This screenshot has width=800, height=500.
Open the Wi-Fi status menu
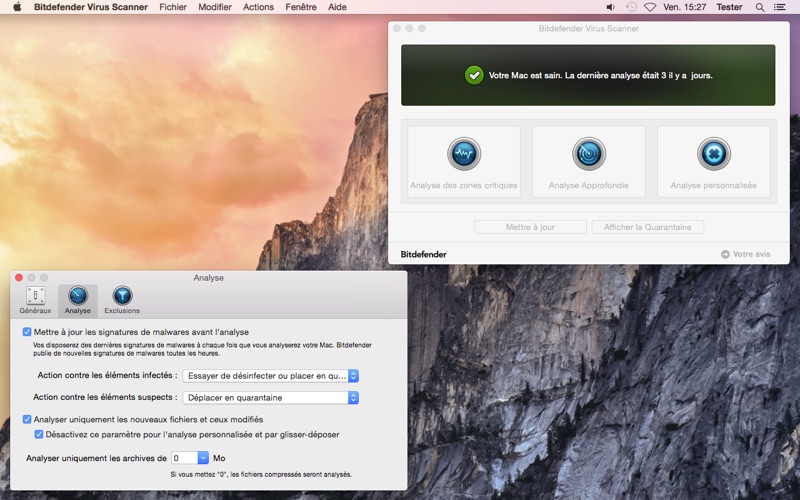point(650,7)
